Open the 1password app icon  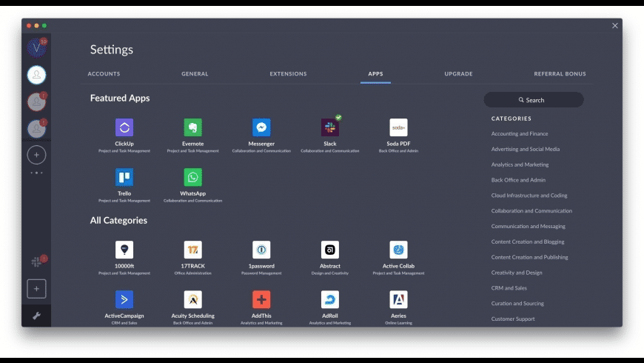(x=261, y=250)
